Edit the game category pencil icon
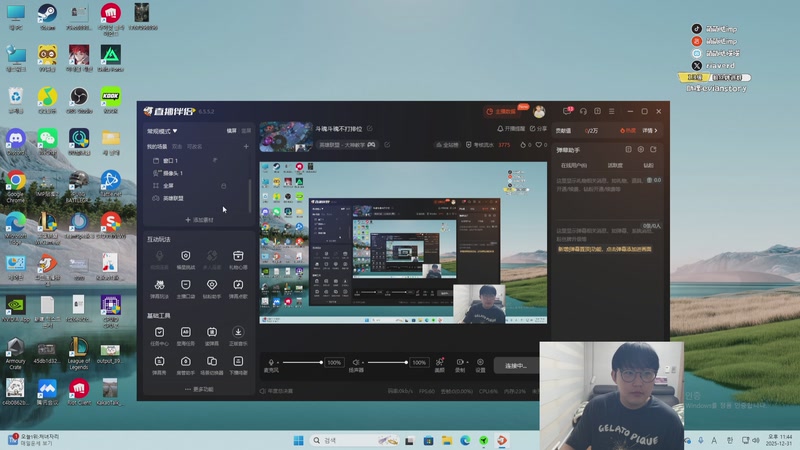 click(387, 145)
